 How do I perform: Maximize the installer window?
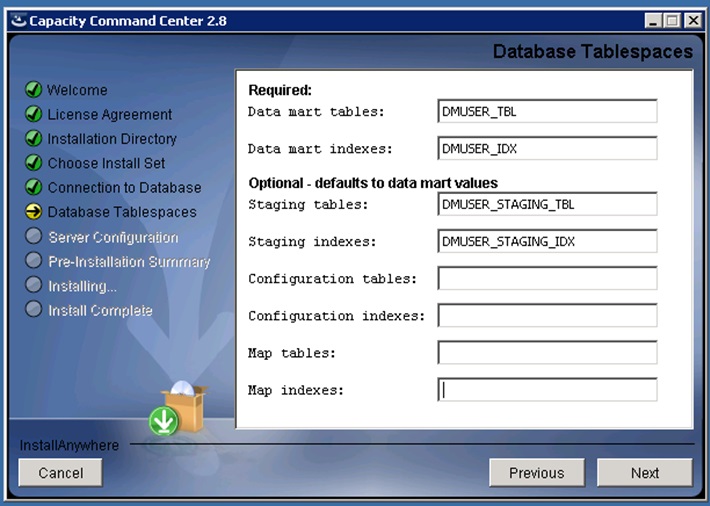point(673,21)
